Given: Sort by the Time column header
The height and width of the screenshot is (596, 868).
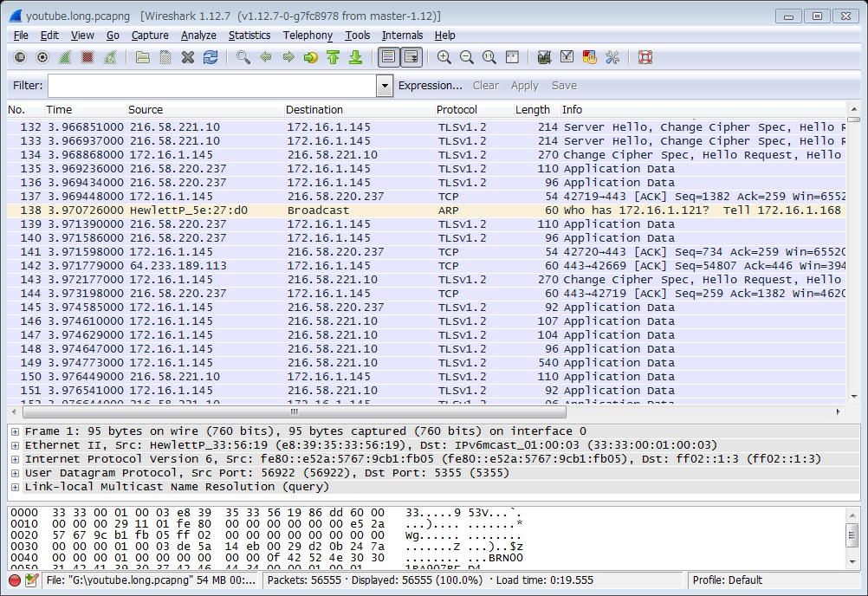Looking at the screenshot, I should pos(85,109).
